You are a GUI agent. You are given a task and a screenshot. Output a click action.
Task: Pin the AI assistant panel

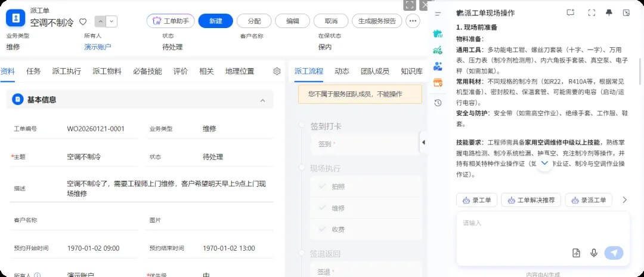click(x=609, y=13)
